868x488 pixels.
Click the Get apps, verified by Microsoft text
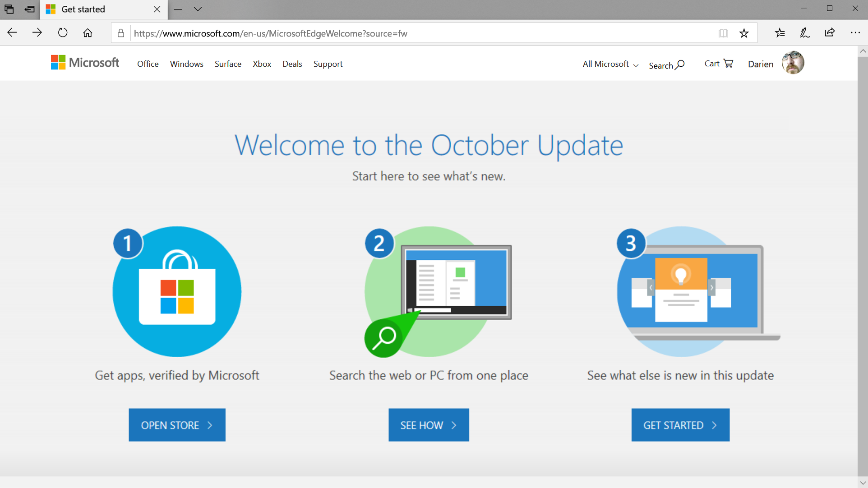click(x=177, y=375)
